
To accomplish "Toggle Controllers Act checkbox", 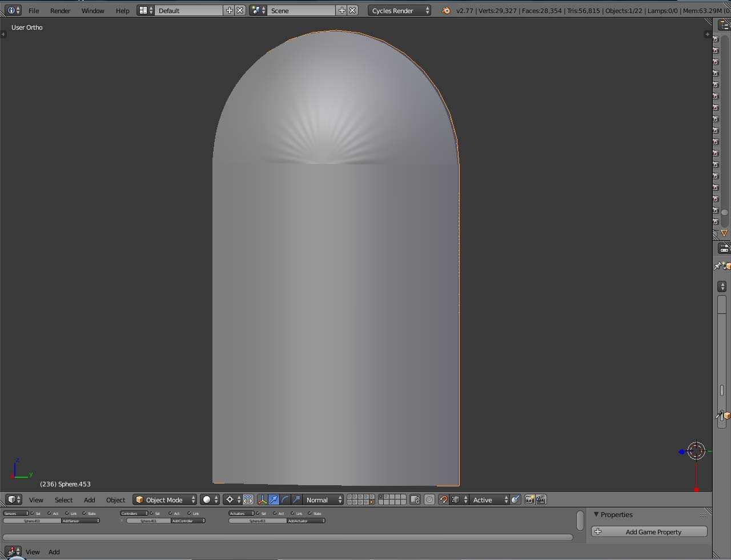I will [x=171, y=513].
